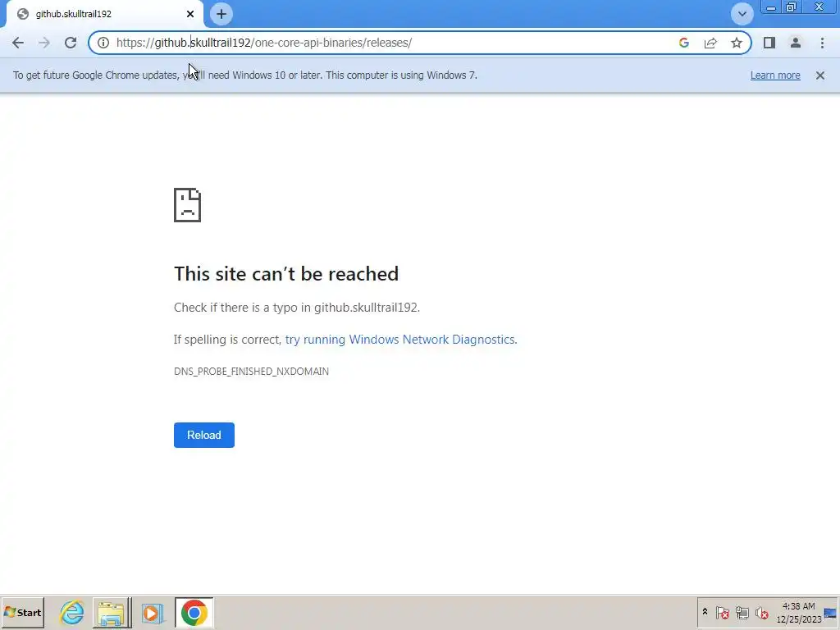Bookmark this tab with the star
This screenshot has height=630, width=840.
pyautogui.click(x=737, y=43)
